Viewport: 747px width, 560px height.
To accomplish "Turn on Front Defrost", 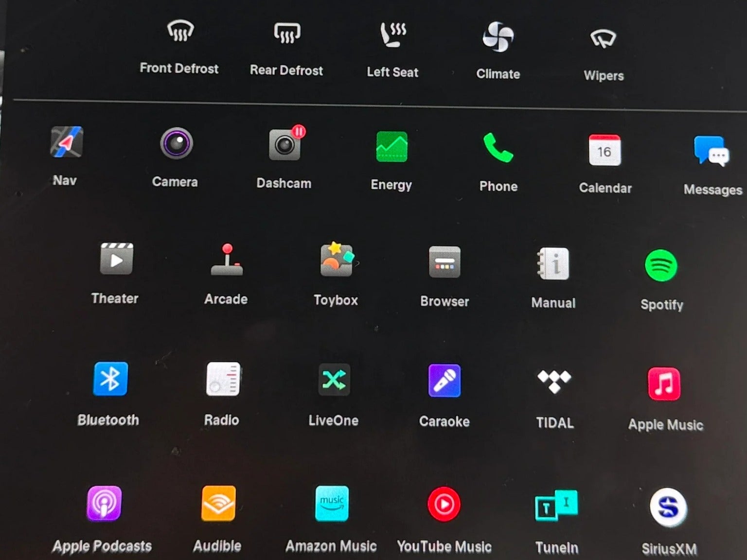I will (x=180, y=31).
